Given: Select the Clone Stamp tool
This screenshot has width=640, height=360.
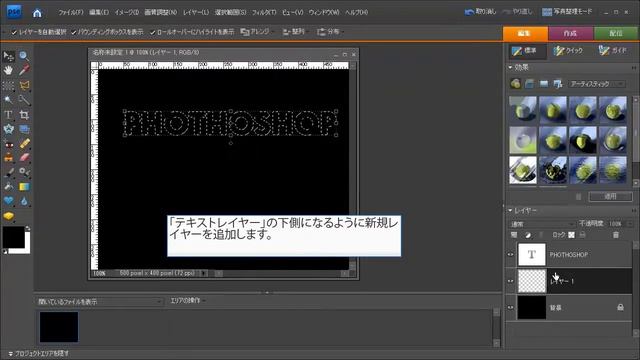Looking at the screenshot, I should point(9,158).
